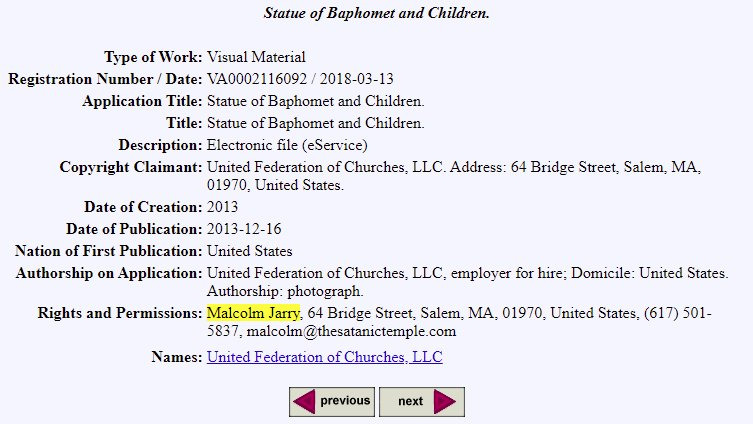Click the left-pointing arrow icon for previous
Viewport: 753px width, 424px height.
303,402
